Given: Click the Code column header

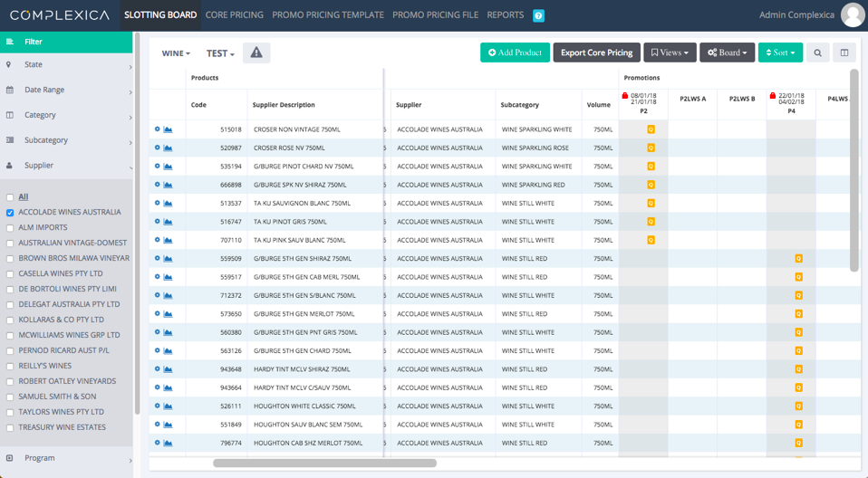Looking at the screenshot, I should point(198,105).
